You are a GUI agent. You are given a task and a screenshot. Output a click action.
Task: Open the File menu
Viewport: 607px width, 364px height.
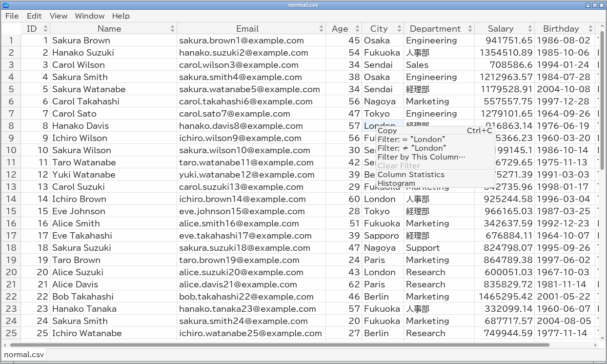click(x=12, y=16)
